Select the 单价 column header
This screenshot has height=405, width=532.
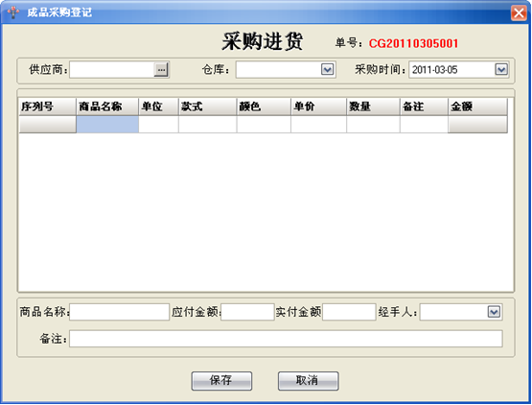pyautogui.click(x=318, y=107)
